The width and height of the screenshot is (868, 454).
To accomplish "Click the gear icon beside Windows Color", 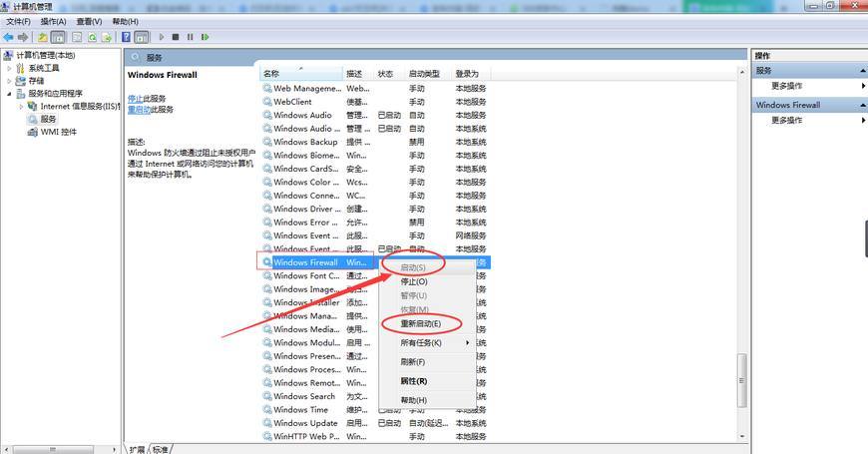I will coord(267,182).
